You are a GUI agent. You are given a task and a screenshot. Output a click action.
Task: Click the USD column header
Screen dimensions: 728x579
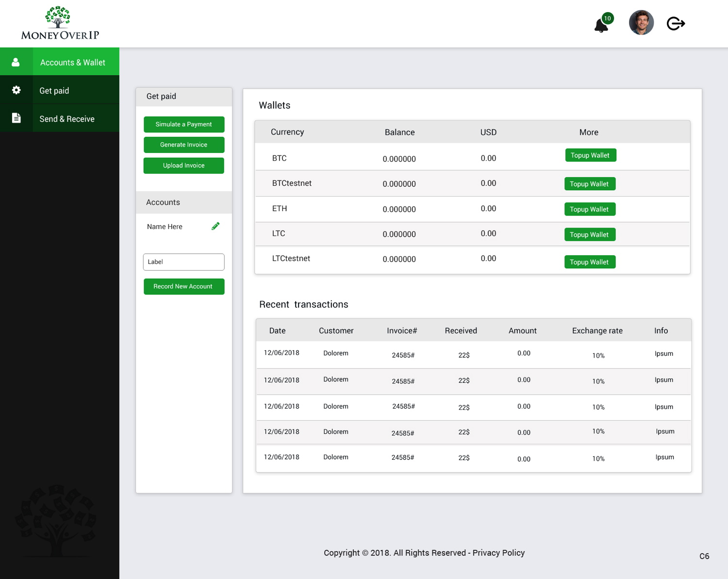[488, 132]
